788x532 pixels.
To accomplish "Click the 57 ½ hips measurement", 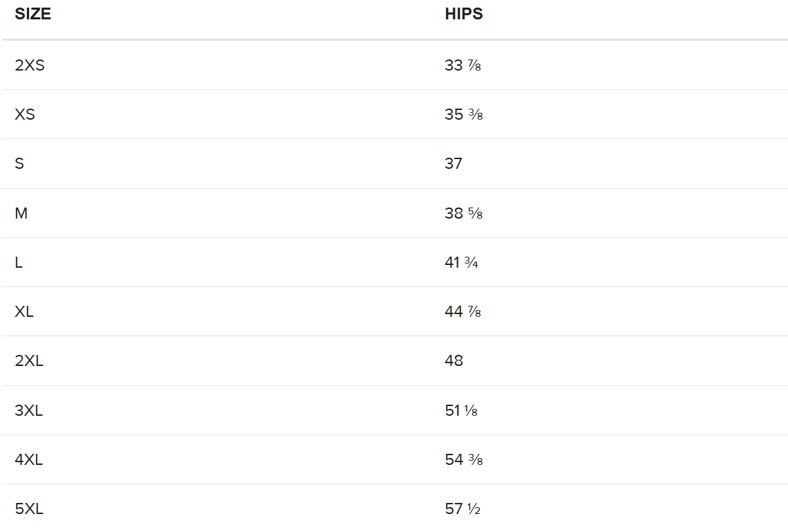I will point(463,509).
